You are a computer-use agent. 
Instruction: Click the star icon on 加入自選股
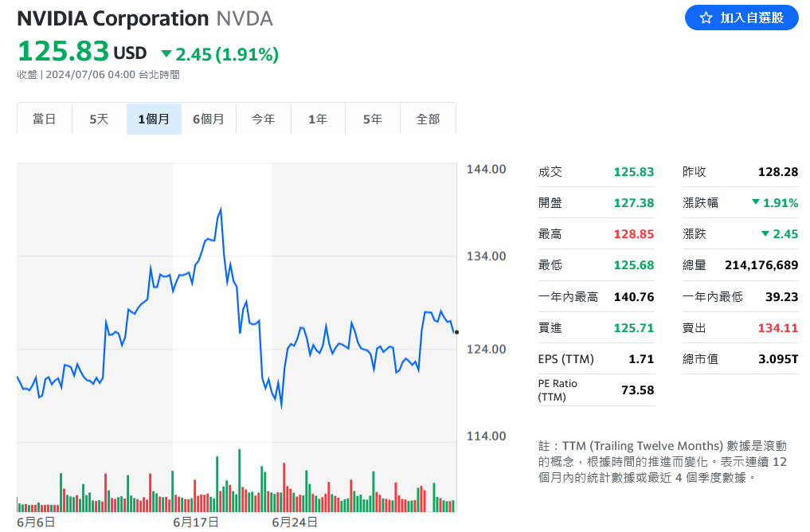click(706, 18)
